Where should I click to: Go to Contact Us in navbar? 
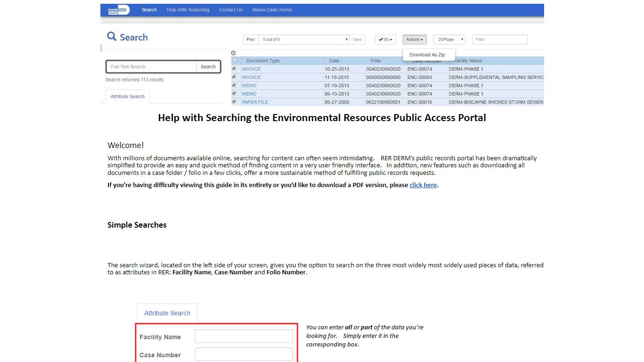coord(231,10)
